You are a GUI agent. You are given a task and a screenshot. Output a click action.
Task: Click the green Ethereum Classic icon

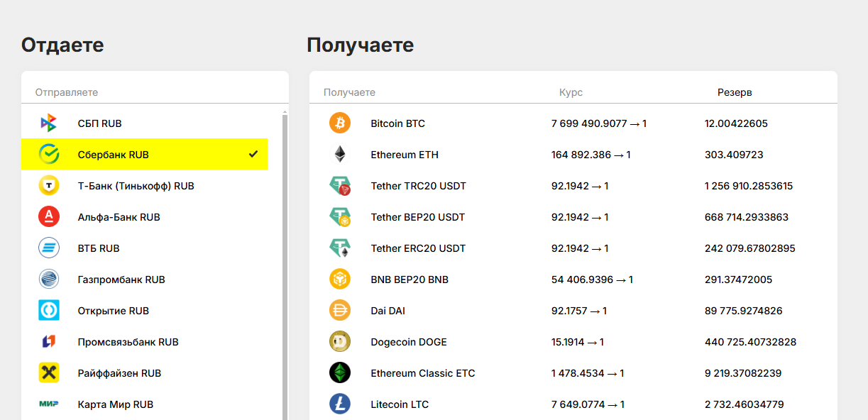click(x=340, y=373)
